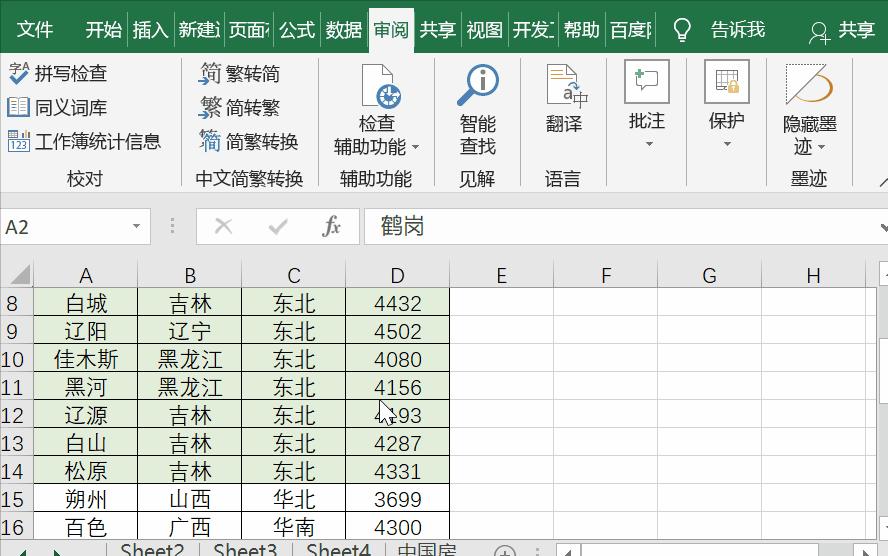Add a new sheet with plus button
888x556 pixels.
(504, 551)
